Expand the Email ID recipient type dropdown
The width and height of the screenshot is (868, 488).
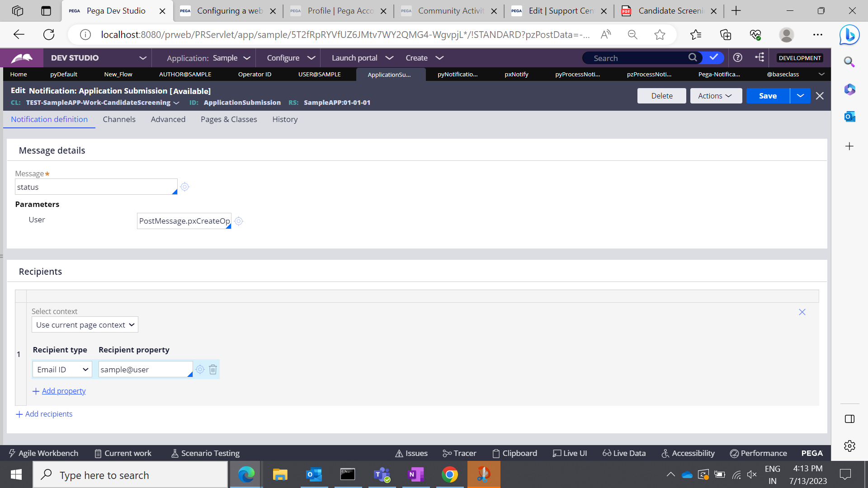[x=62, y=370]
